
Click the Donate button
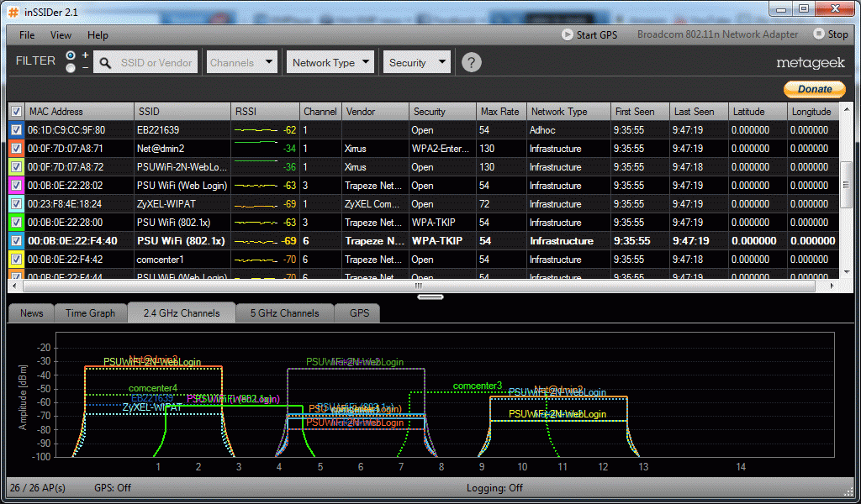point(814,89)
